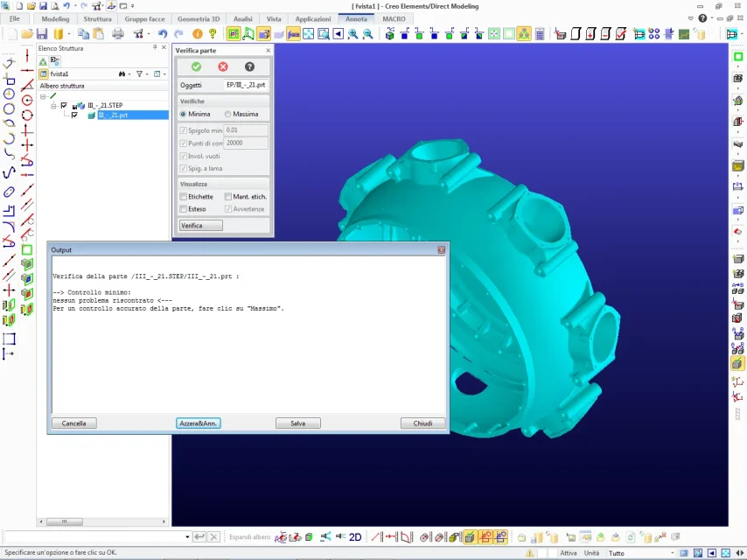747x560 pixels.
Task: Click the previous view left-arrow icon
Action: 339,34
